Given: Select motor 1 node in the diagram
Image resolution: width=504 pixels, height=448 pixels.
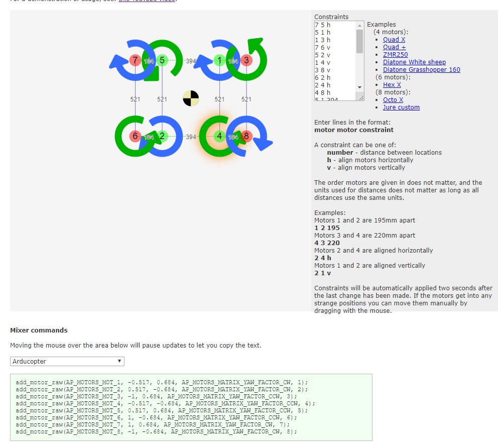Looking at the screenshot, I should click(219, 60).
